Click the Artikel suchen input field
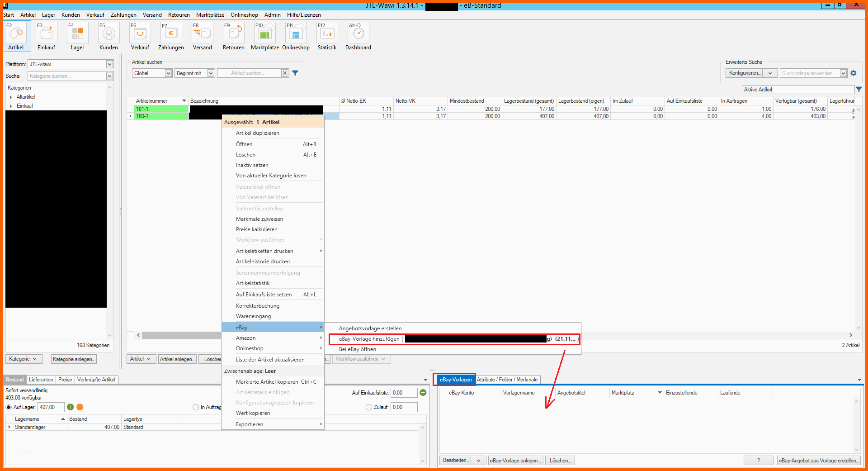Image resolution: width=868 pixels, height=471 pixels. coord(249,73)
